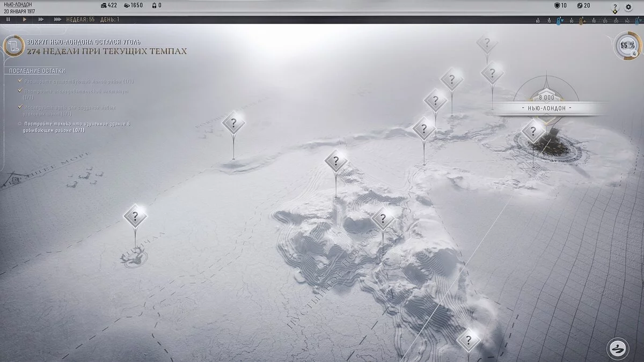The width and height of the screenshot is (644, 362).
Task: Click the 'НЕДЕЛЯ: 55' week counter
Action: pyautogui.click(x=80, y=19)
